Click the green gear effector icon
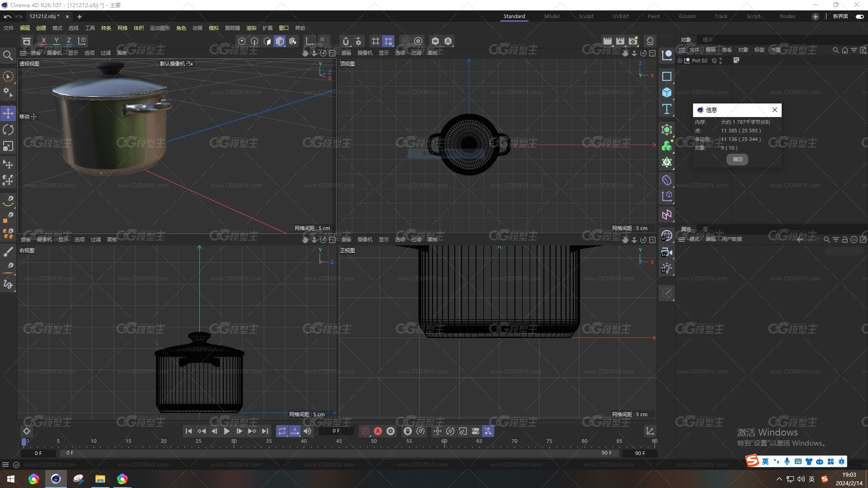Image resolution: width=868 pixels, height=488 pixels. [x=667, y=162]
